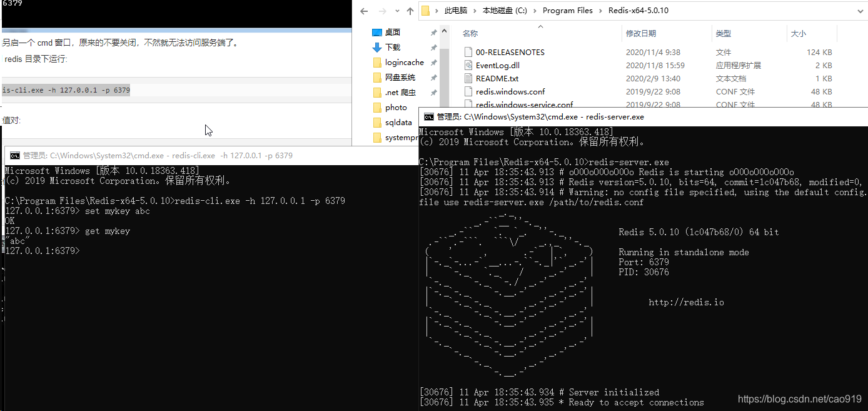Go forward with Explorer's forward arrow

coord(381,11)
